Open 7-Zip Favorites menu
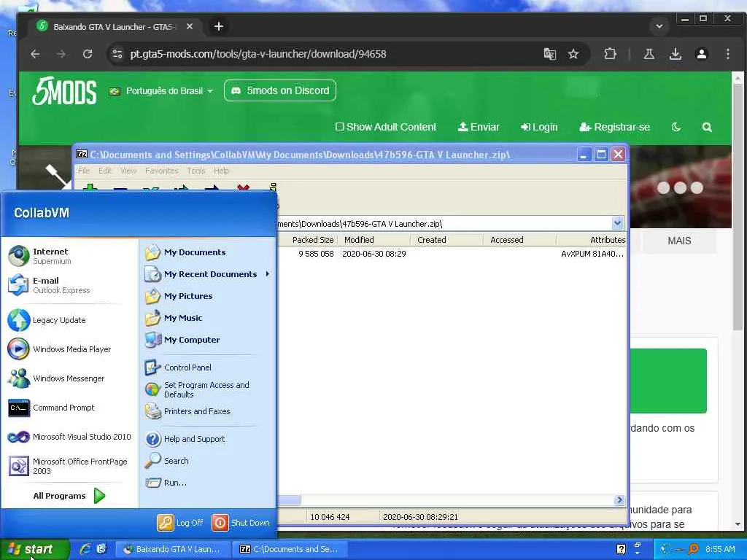 pyautogui.click(x=161, y=171)
